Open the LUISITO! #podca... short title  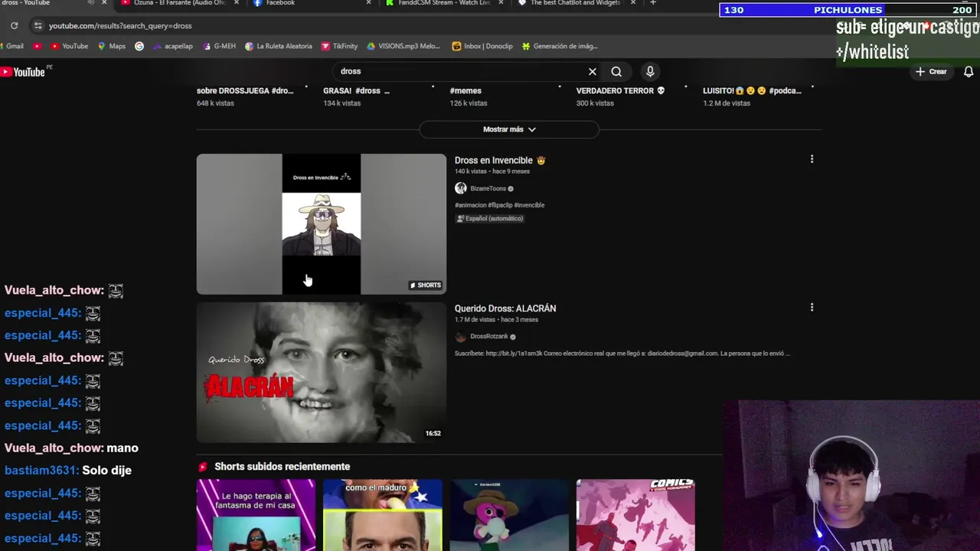click(752, 91)
